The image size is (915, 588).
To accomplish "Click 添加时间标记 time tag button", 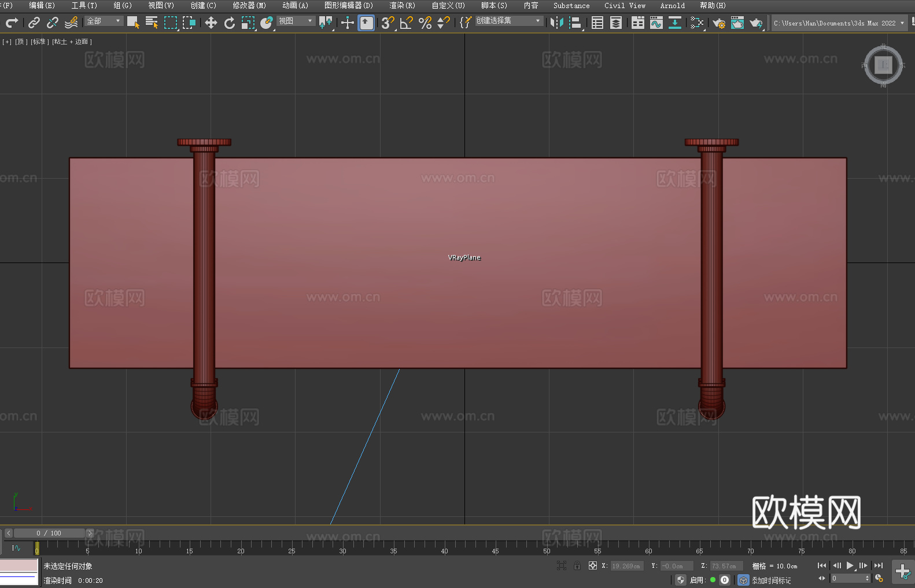I will [x=772, y=580].
